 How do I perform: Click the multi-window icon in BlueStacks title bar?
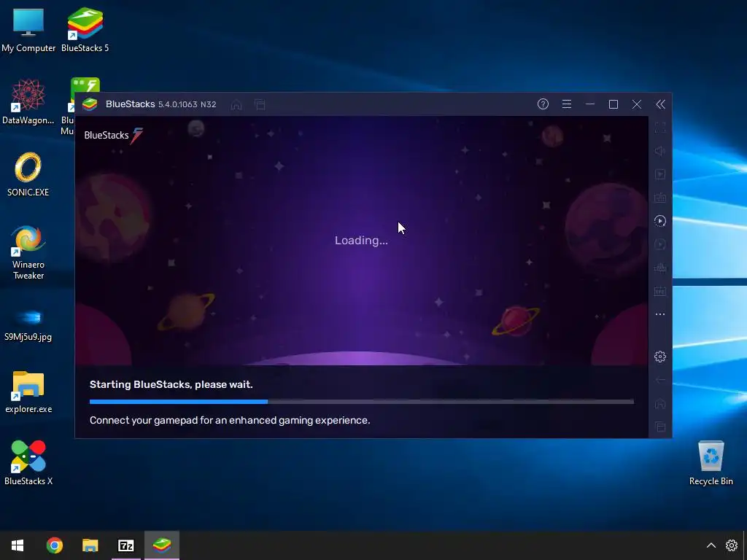point(260,104)
